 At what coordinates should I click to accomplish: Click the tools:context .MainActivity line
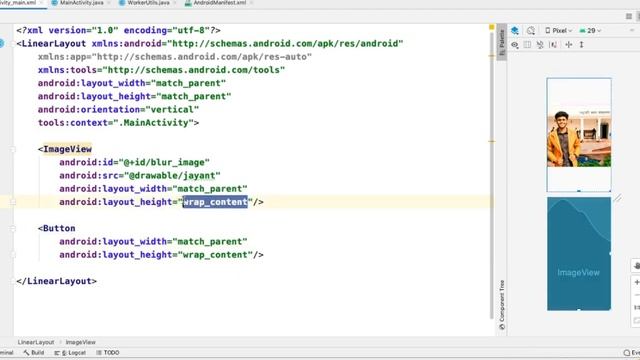[x=118, y=122]
